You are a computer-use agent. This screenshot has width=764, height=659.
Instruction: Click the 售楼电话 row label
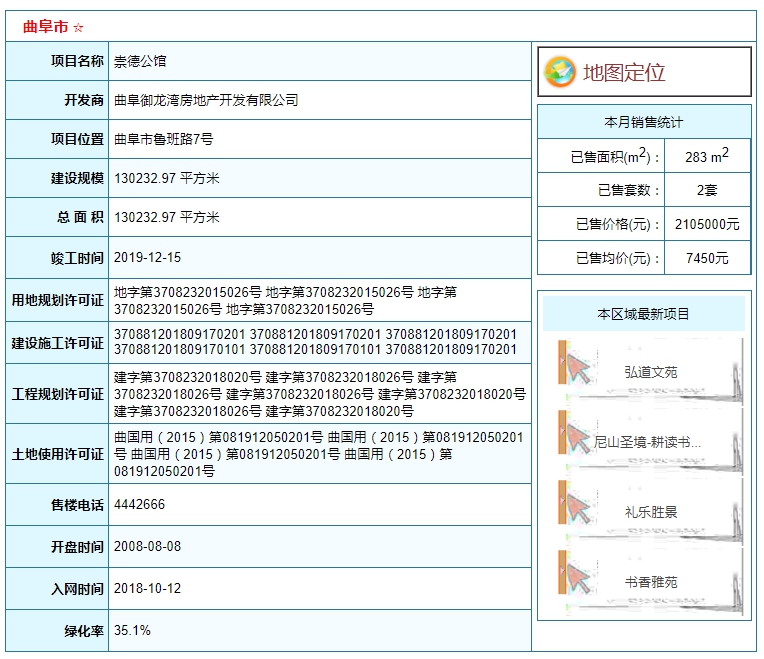click(77, 505)
